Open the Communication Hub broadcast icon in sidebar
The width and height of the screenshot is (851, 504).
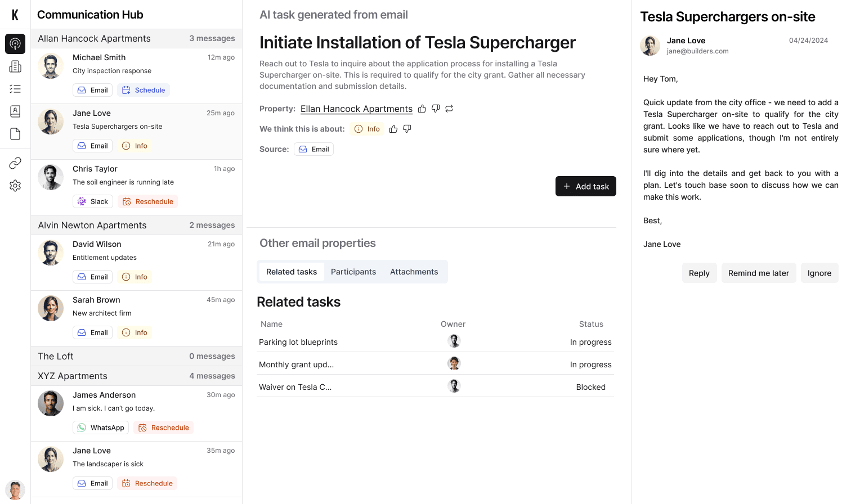pyautogui.click(x=15, y=44)
